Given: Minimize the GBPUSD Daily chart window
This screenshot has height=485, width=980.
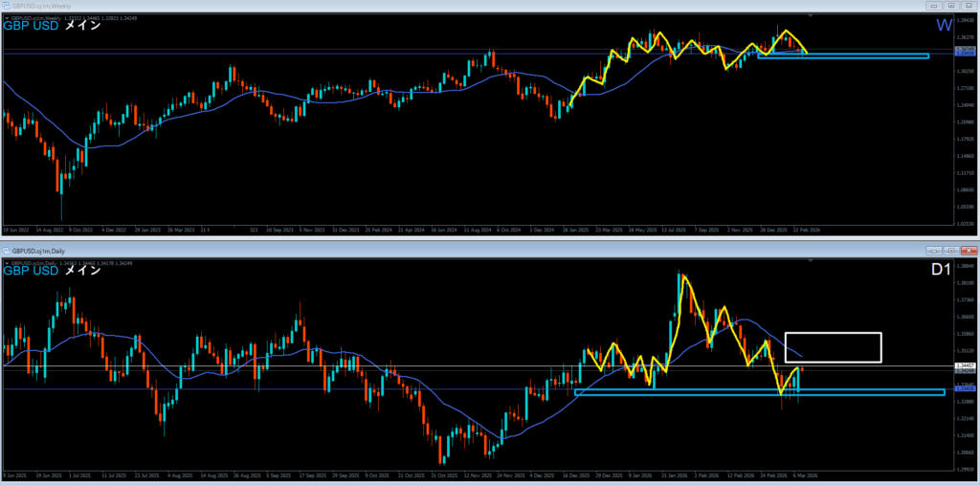Looking at the screenshot, I should (936, 251).
